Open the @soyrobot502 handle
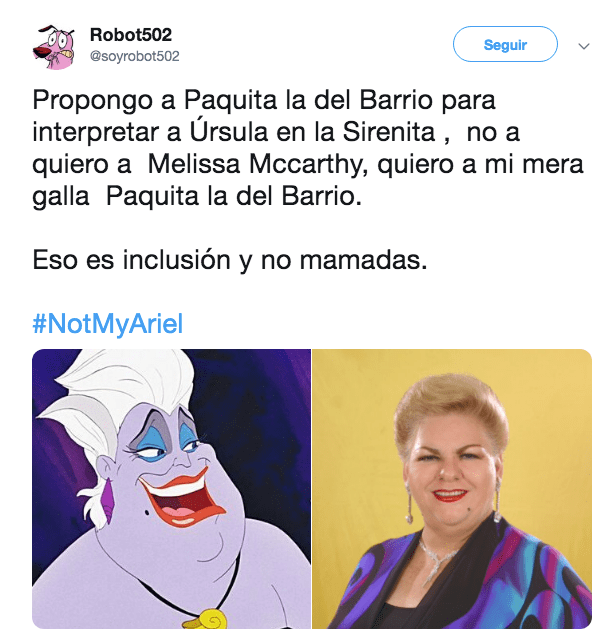 click(x=134, y=56)
